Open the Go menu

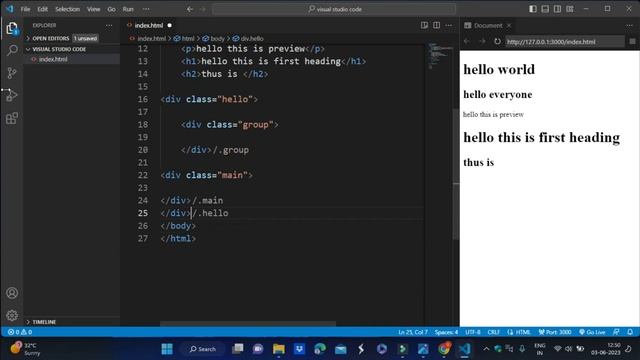(111, 9)
